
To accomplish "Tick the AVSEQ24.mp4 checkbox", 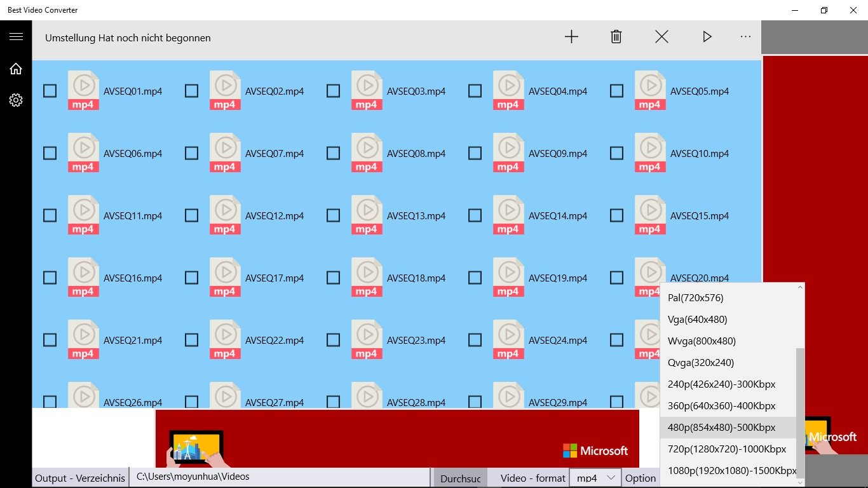I will click(475, 340).
